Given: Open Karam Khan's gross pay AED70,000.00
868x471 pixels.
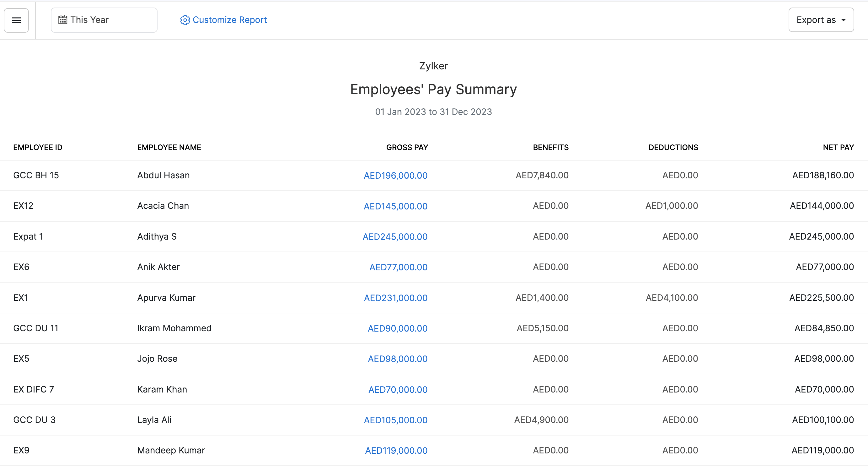Looking at the screenshot, I should (398, 389).
